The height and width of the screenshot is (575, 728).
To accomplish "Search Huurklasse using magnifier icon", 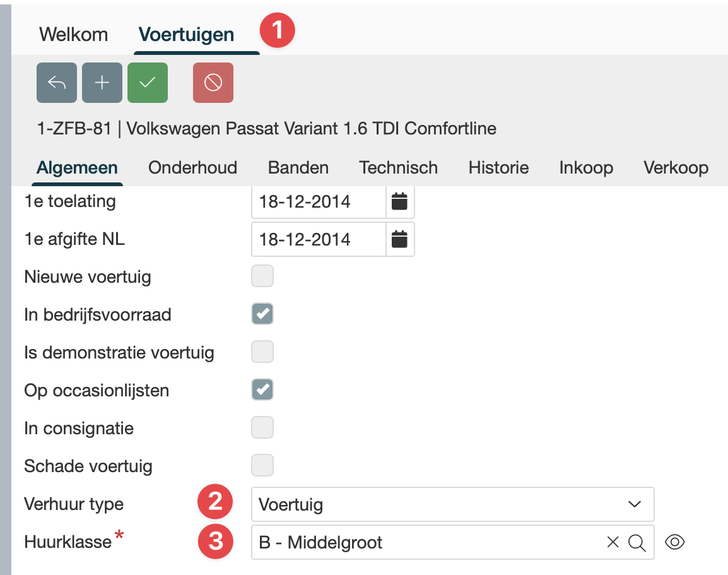I will [637, 542].
